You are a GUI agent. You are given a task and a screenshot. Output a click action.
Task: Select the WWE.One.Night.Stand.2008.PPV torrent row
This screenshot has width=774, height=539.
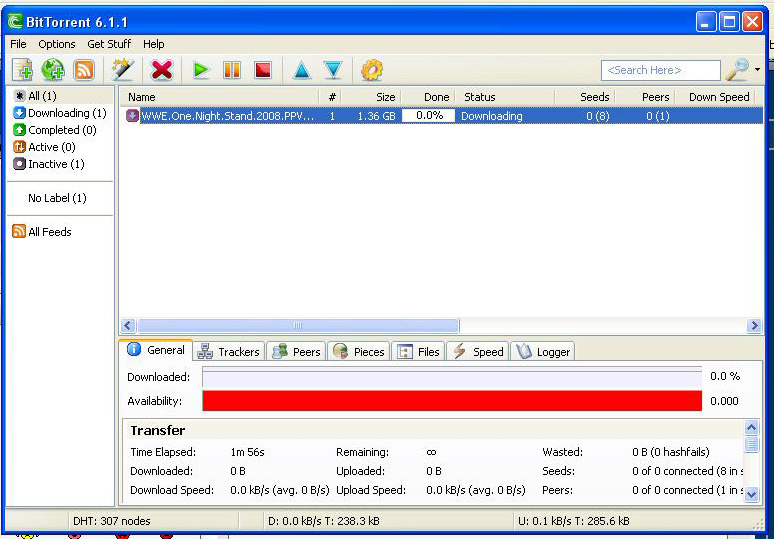pos(441,116)
